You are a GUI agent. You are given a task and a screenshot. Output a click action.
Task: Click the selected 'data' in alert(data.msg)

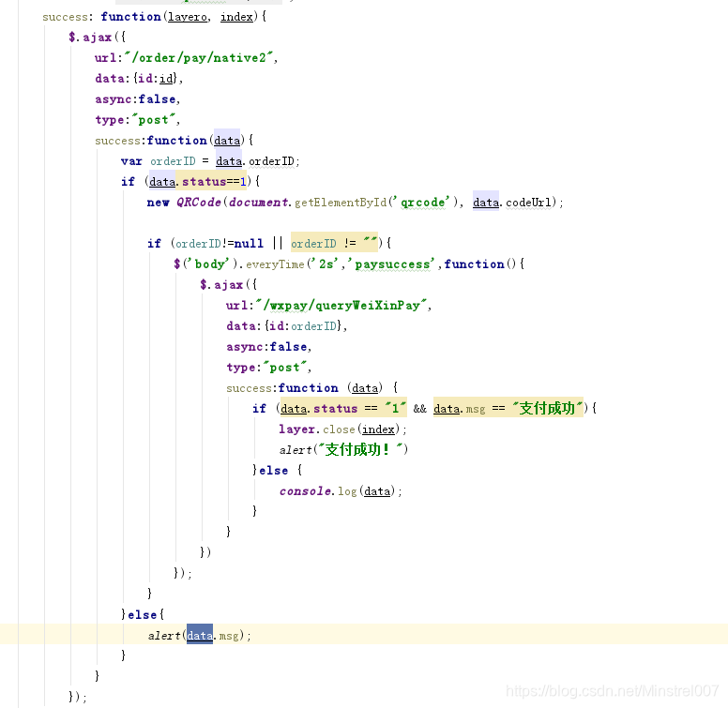pos(200,635)
